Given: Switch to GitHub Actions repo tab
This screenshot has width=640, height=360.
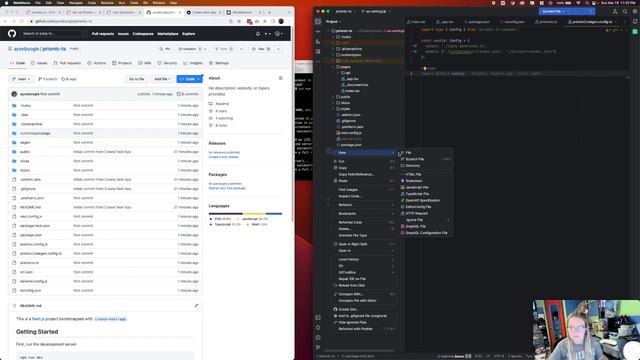Looking at the screenshot, I should click(x=97, y=63).
